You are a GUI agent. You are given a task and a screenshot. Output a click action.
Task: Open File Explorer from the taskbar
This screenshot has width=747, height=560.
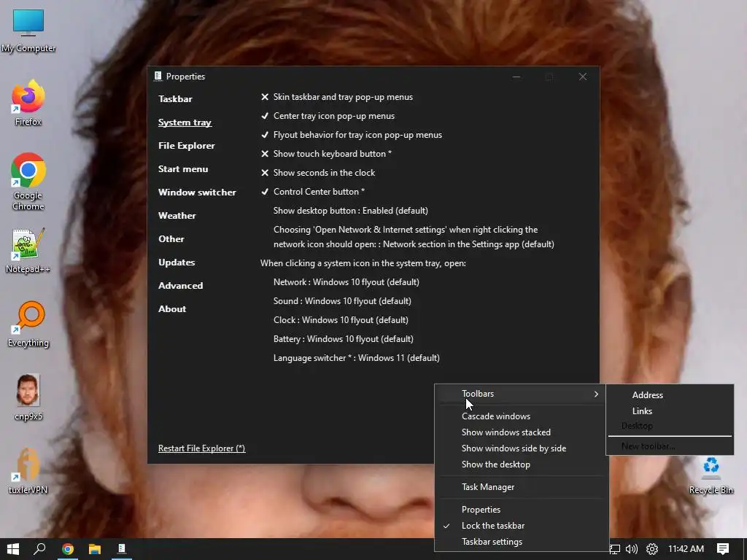click(x=95, y=549)
